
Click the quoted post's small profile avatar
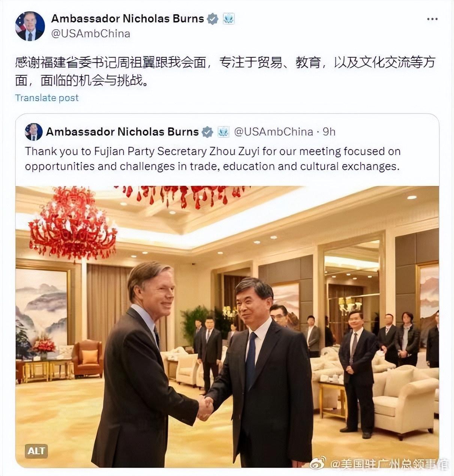tap(34, 132)
